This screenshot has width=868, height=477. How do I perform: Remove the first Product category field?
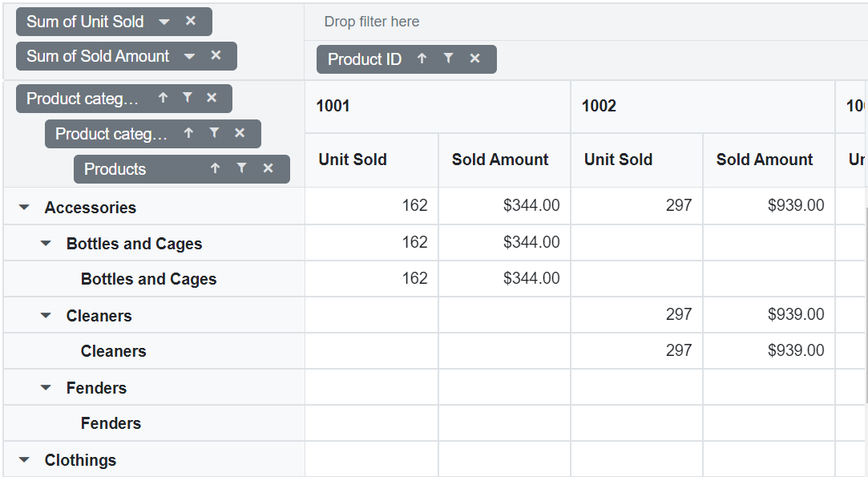pyautogui.click(x=211, y=98)
